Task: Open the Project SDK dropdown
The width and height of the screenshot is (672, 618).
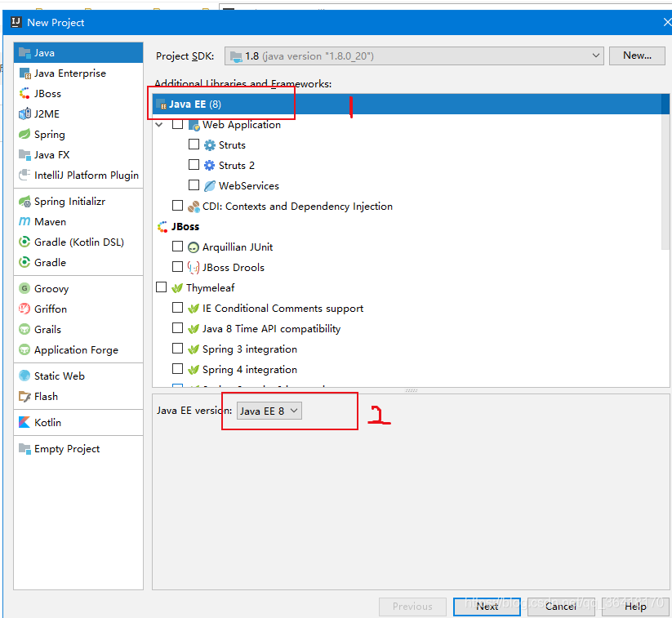Action: (x=414, y=56)
